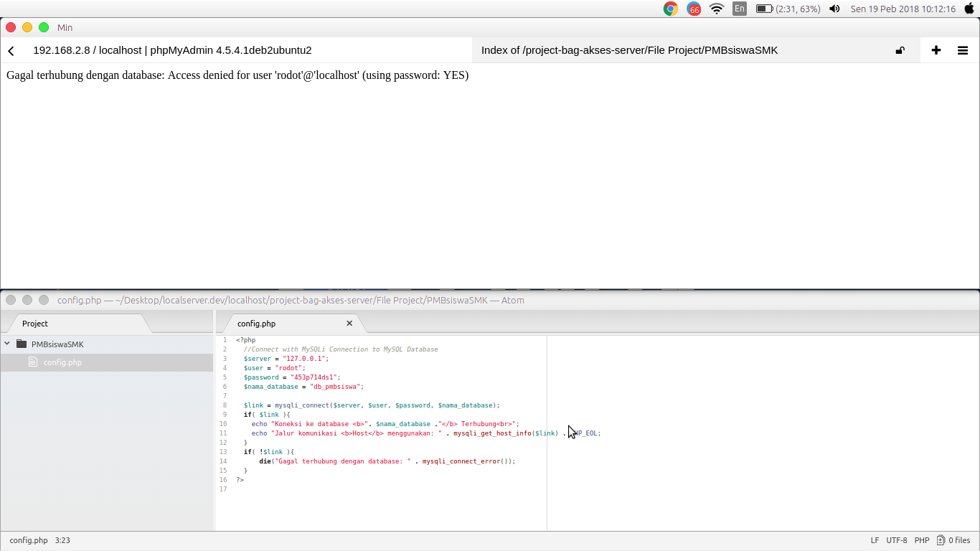Select the Project tab in Atom
Viewport: 980px width, 551px height.
[x=35, y=324]
